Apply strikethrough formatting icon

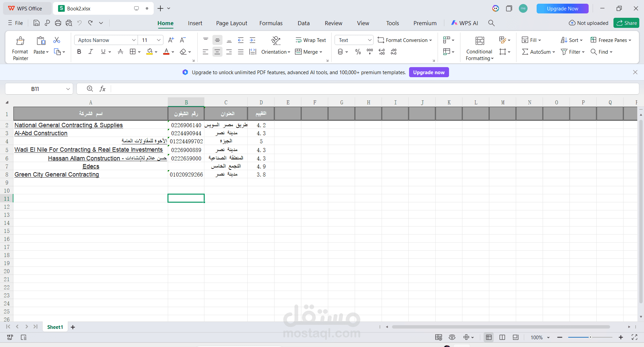point(120,52)
